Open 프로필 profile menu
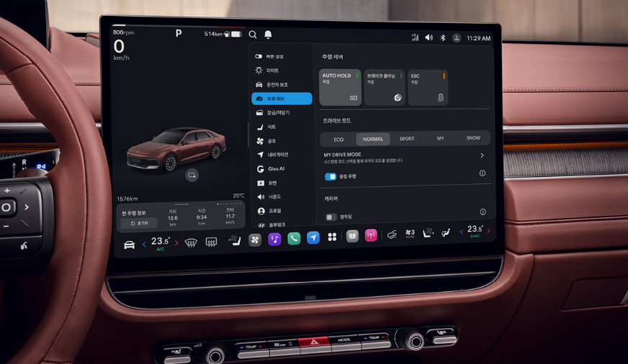This screenshot has width=628, height=364. (282, 211)
